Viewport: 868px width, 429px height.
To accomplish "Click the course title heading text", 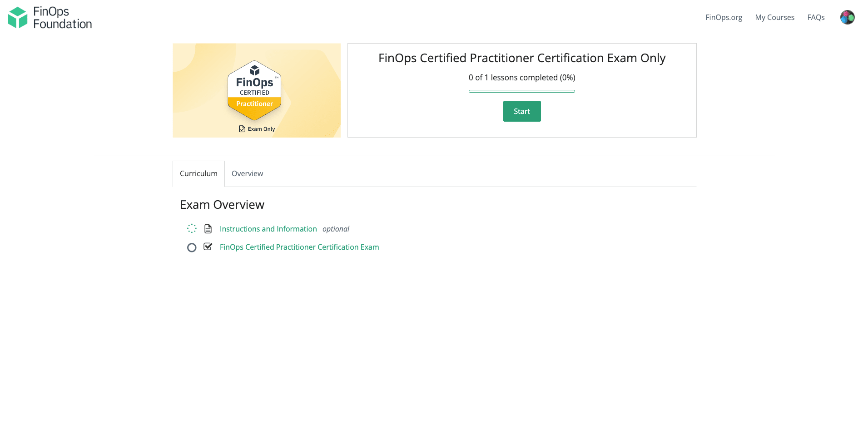I will pyautogui.click(x=522, y=58).
